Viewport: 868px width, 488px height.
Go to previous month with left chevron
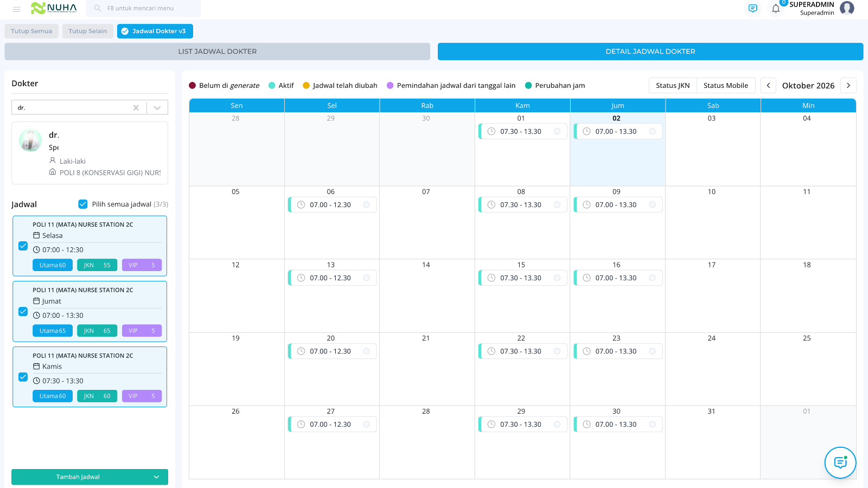point(768,86)
